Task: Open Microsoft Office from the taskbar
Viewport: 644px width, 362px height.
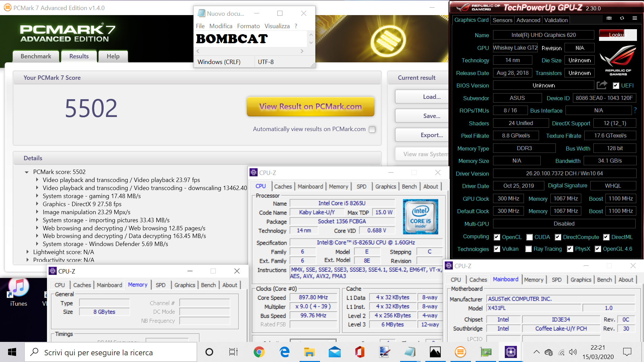Action: (360, 352)
